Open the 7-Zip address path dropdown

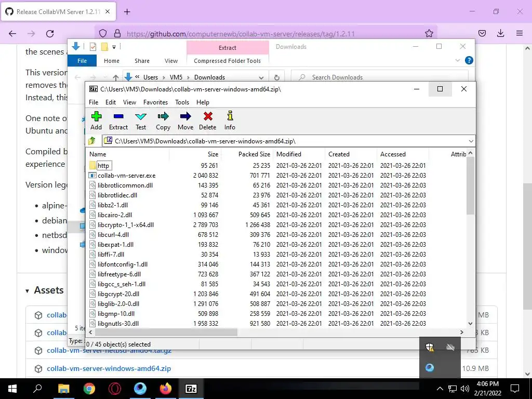[x=471, y=141]
